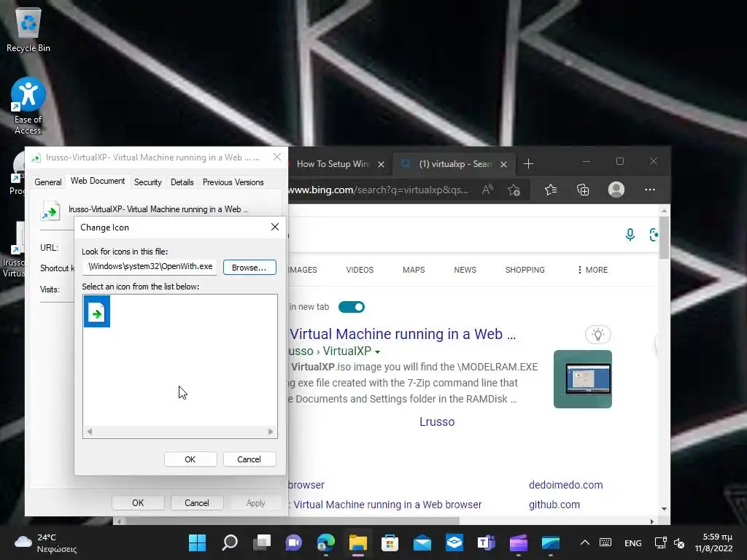Open Bing VIDEOS search category
The width and height of the screenshot is (747, 560).
pyautogui.click(x=360, y=270)
